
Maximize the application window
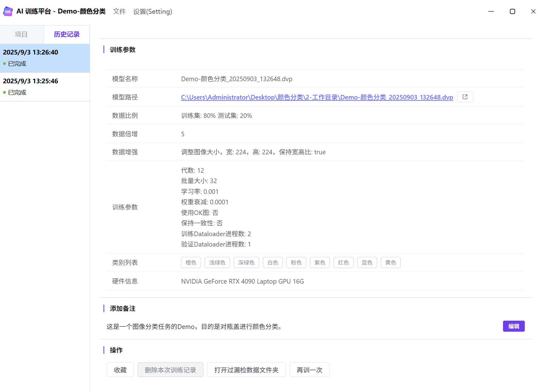pyautogui.click(x=512, y=11)
